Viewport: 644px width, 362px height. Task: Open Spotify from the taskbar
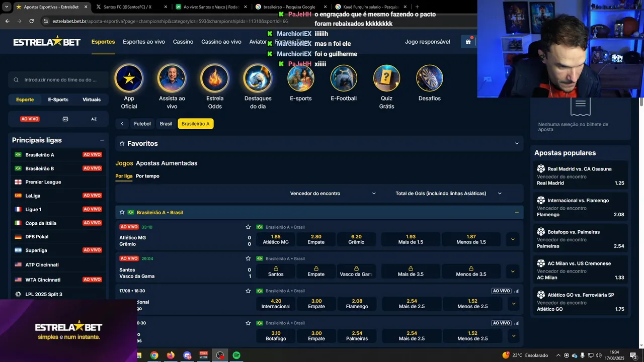tap(236, 355)
